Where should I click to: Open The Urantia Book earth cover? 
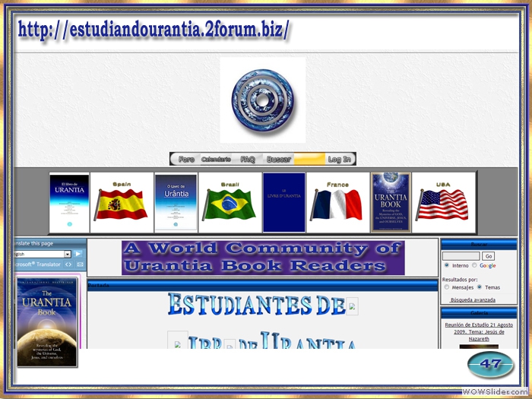click(391, 203)
